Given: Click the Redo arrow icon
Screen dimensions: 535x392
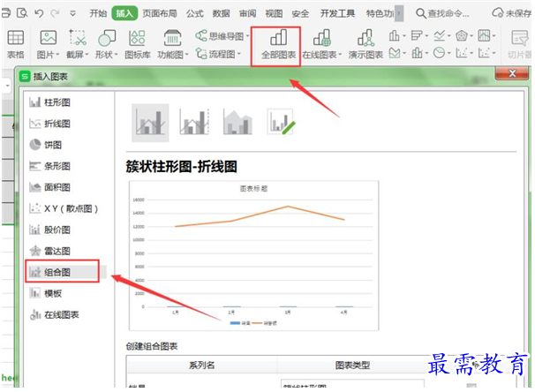Looking at the screenshot, I should (55, 13).
